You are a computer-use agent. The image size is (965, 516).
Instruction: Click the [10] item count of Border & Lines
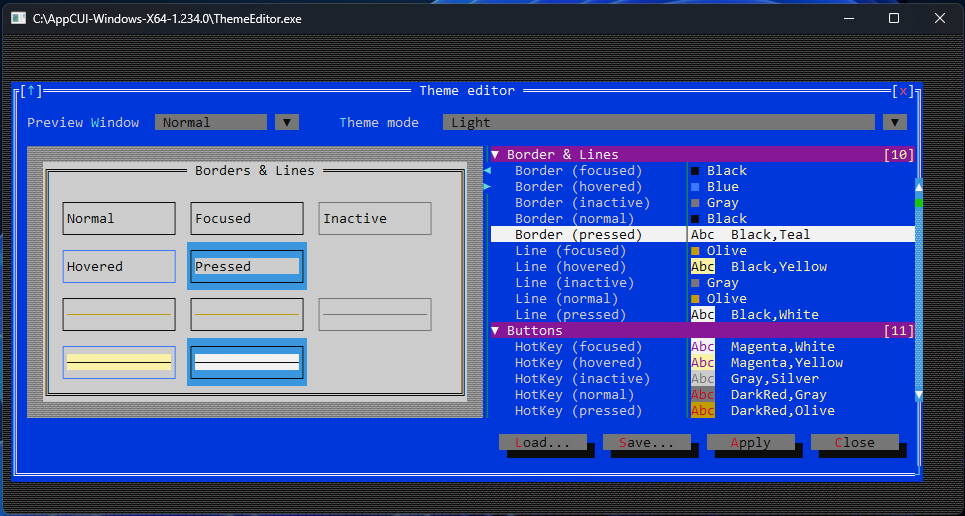899,155
